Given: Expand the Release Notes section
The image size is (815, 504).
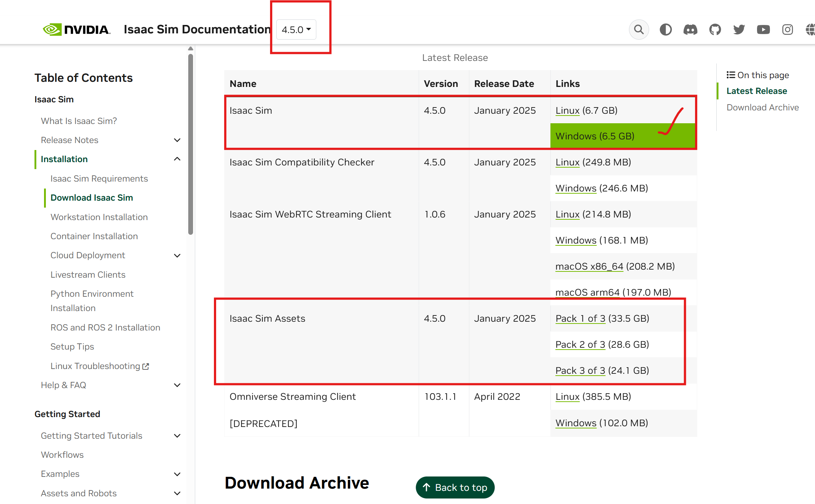Looking at the screenshot, I should coord(177,140).
